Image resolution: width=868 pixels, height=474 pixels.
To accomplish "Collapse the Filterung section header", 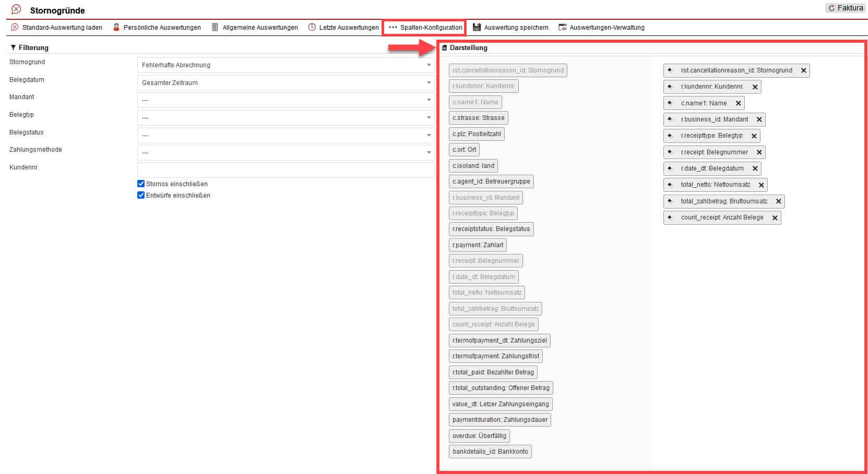I will click(29, 47).
